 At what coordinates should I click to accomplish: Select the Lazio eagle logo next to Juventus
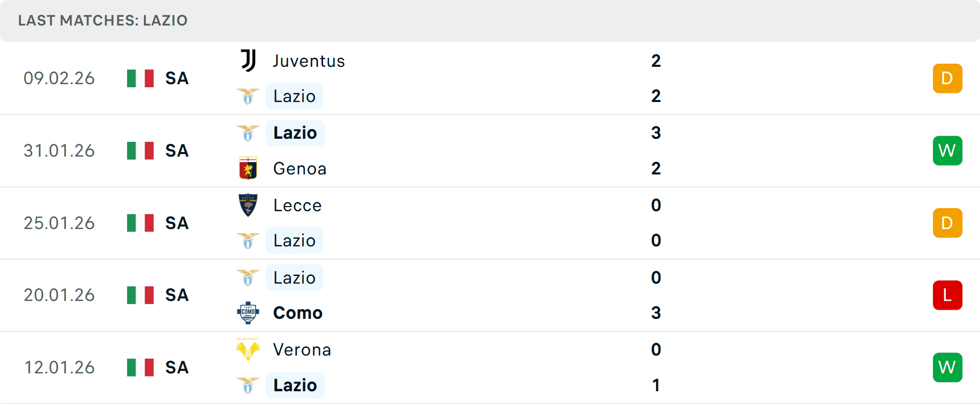(248, 96)
